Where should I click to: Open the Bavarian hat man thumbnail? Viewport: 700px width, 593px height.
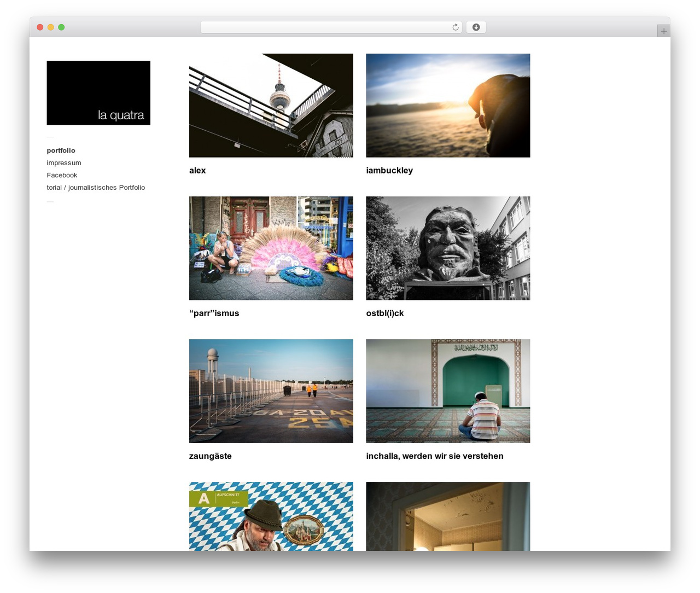(271, 516)
